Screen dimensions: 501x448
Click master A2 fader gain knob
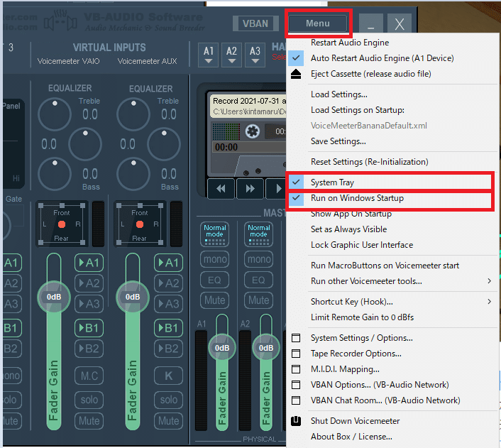click(266, 348)
